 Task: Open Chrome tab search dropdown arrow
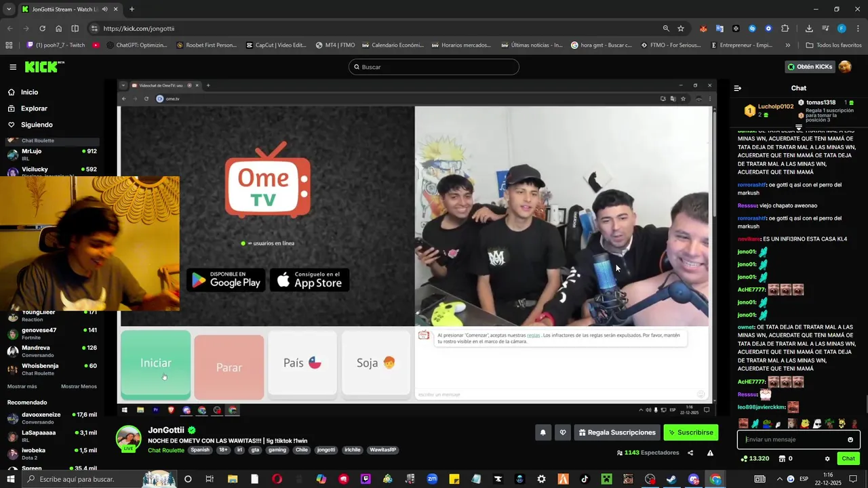(9, 9)
